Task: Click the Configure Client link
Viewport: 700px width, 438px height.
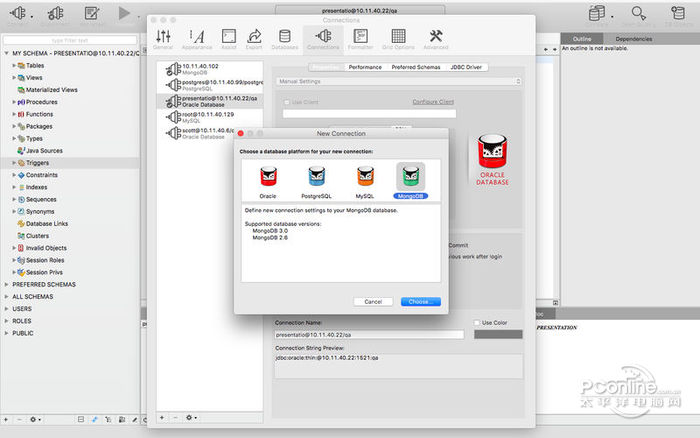Action: 433,102
